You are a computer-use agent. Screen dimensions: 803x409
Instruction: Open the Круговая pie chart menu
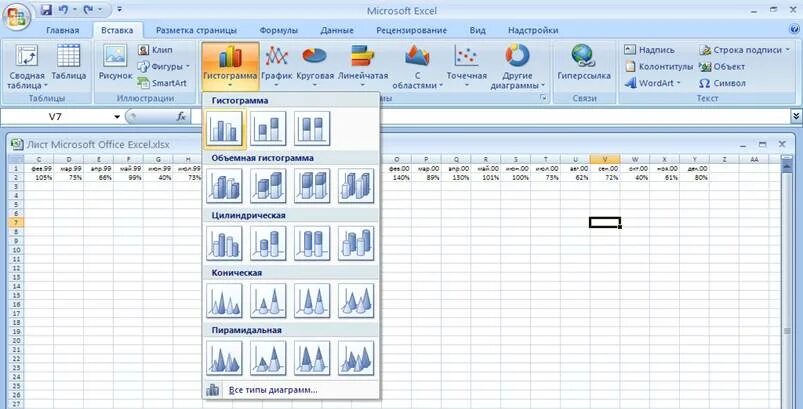315,67
